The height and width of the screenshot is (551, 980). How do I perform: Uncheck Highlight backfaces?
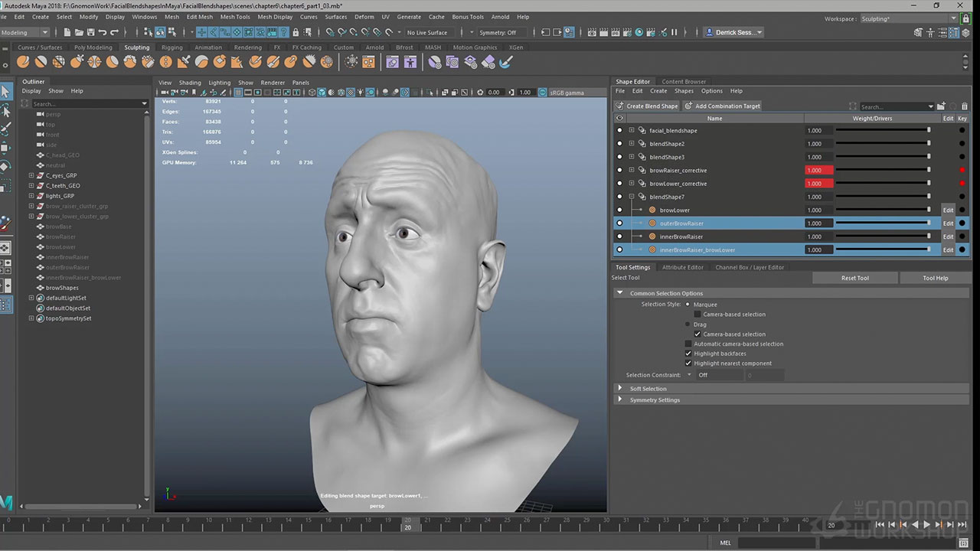coord(688,354)
